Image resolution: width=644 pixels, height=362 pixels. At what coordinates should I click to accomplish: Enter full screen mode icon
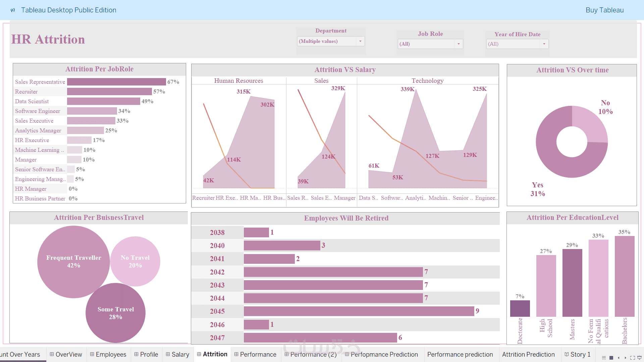632,358
